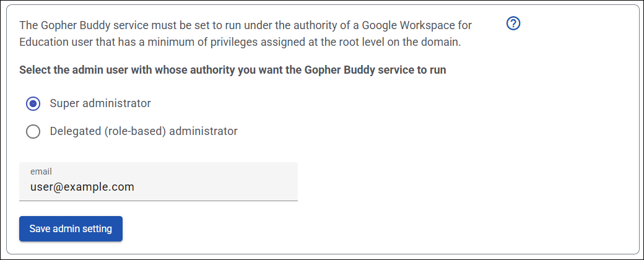Click the Save admin setting button
Image resolution: width=644 pixels, height=260 pixels.
[x=71, y=229]
